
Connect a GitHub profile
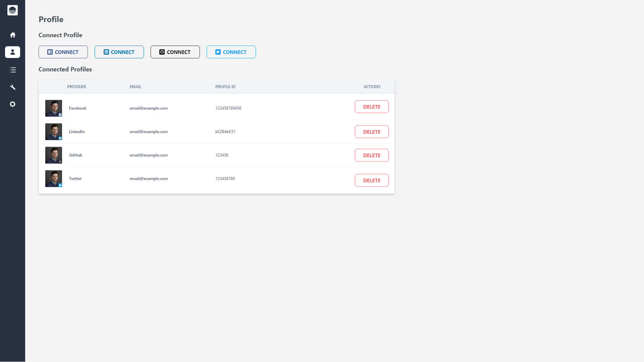pyautogui.click(x=175, y=52)
